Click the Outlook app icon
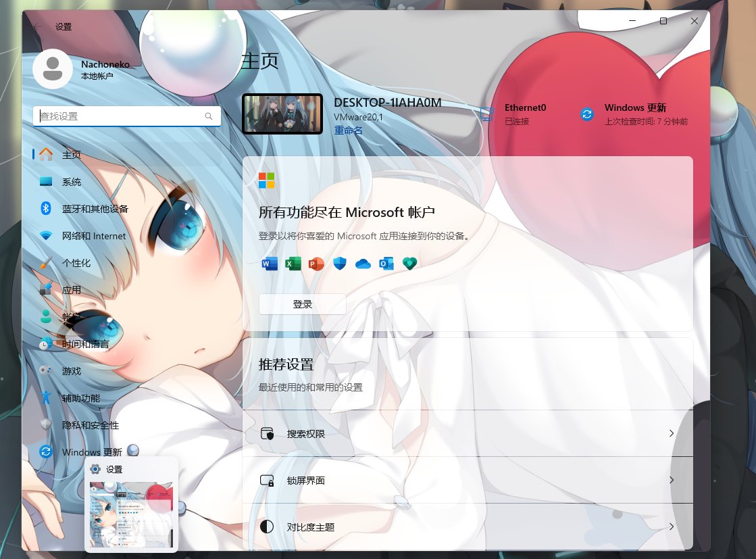The image size is (756, 559). [386, 264]
